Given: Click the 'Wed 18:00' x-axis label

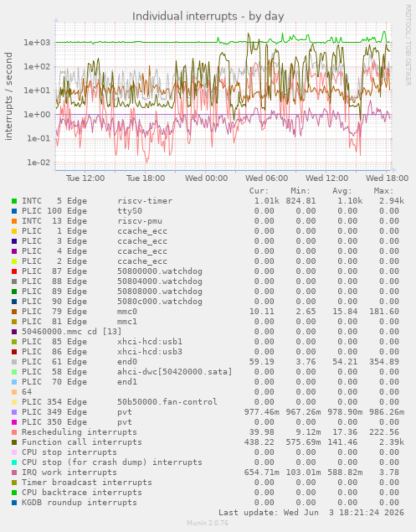Looking at the screenshot, I should (388, 178).
